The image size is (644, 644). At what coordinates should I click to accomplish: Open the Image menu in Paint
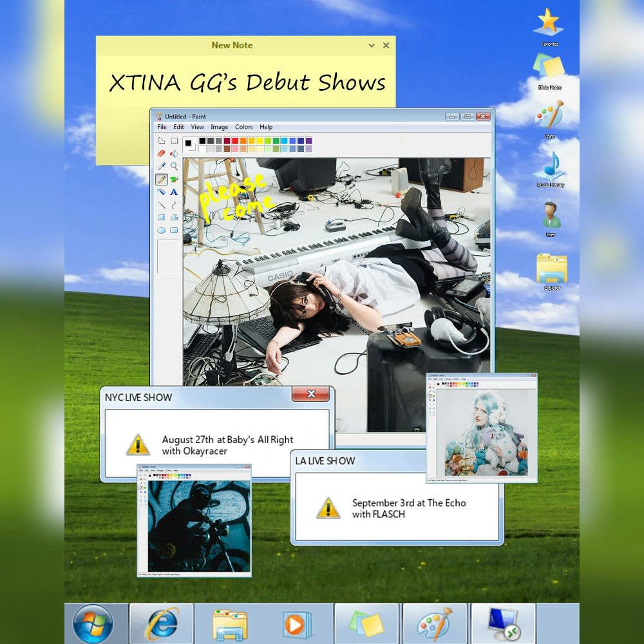pos(220,127)
